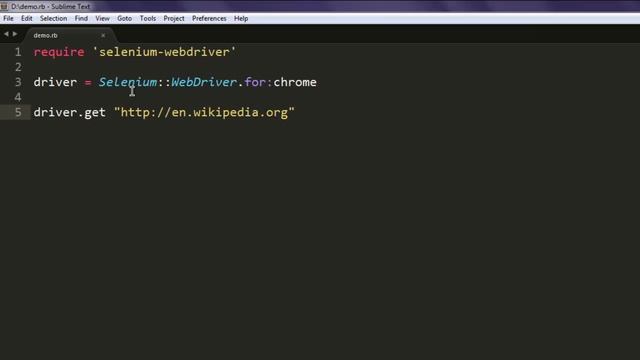
Task: Click line number 3 in gutter
Action: pyautogui.click(x=18, y=82)
